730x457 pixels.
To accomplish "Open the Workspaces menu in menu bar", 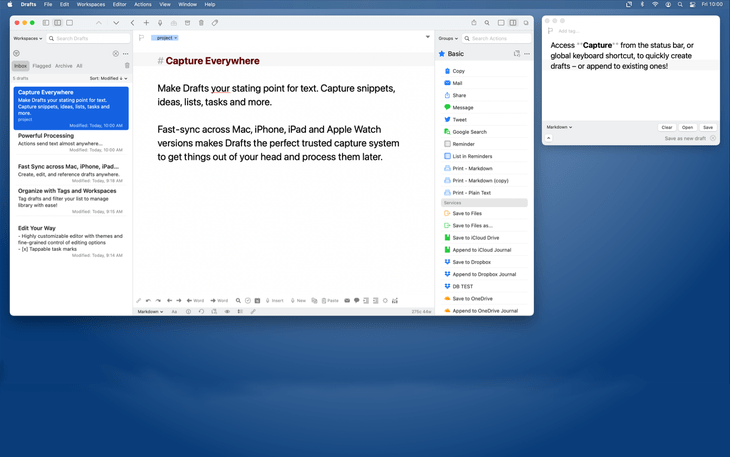I will click(x=90, y=4).
